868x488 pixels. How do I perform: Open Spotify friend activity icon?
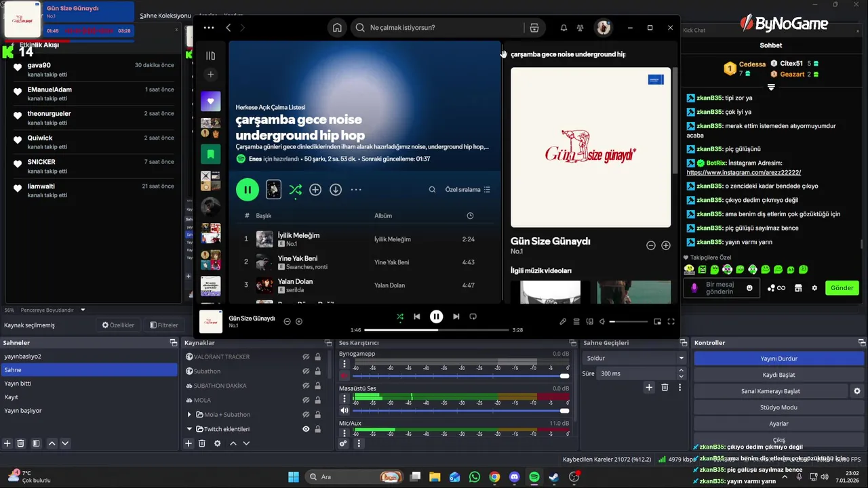[x=580, y=28]
